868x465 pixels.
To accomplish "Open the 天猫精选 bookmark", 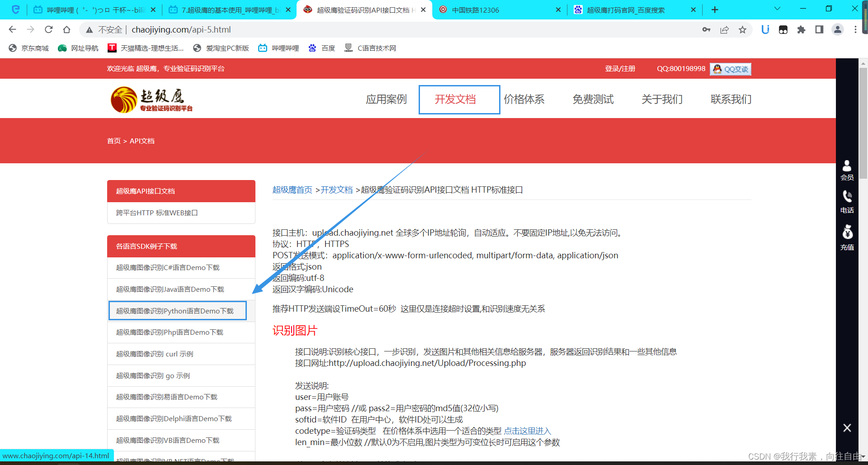I will (146, 48).
